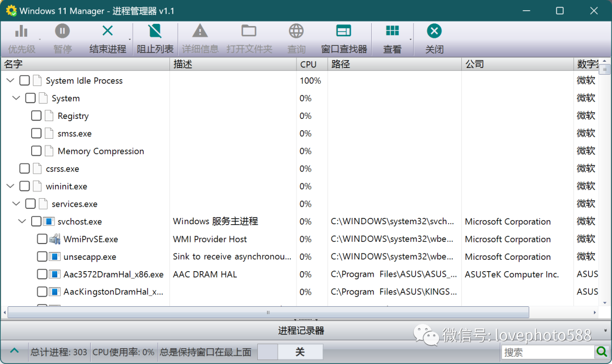Image resolution: width=612 pixels, height=364 pixels.
Task: Tick the Registry checkbox
Action: pos(36,115)
